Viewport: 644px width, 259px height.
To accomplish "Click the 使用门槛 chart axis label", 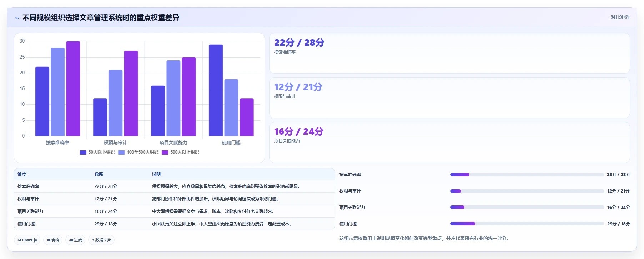I will tap(231, 143).
